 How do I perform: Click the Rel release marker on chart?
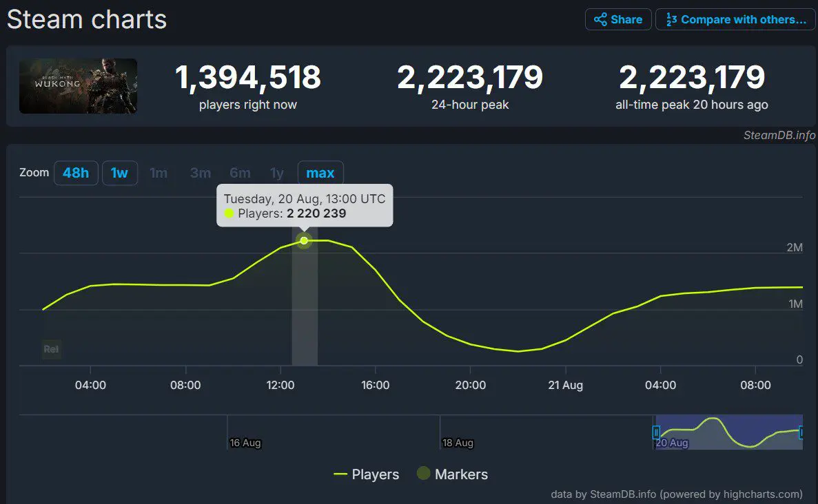click(x=51, y=349)
